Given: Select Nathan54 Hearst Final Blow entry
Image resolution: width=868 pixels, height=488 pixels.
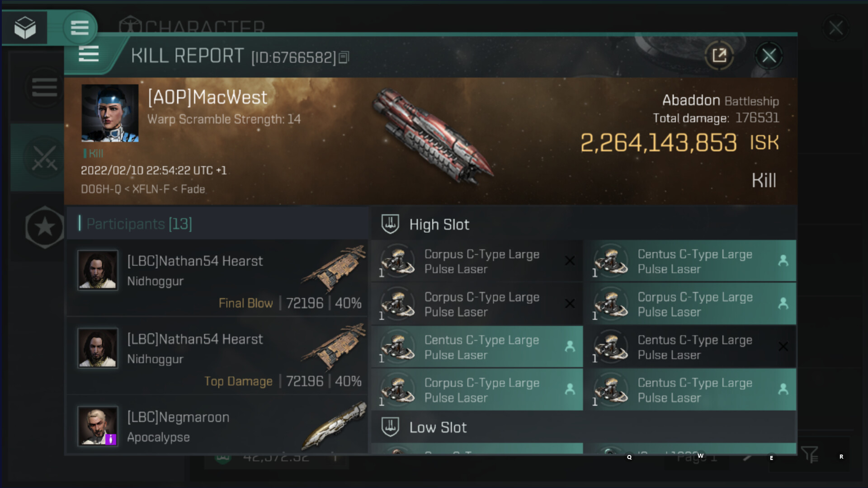Looking at the screenshot, I should (x=217, y=278).
